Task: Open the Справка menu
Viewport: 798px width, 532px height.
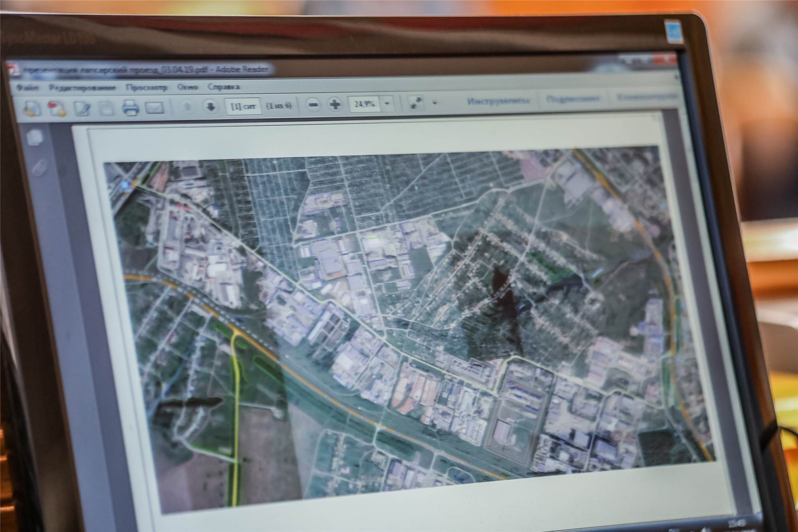Action: [223, 86]
